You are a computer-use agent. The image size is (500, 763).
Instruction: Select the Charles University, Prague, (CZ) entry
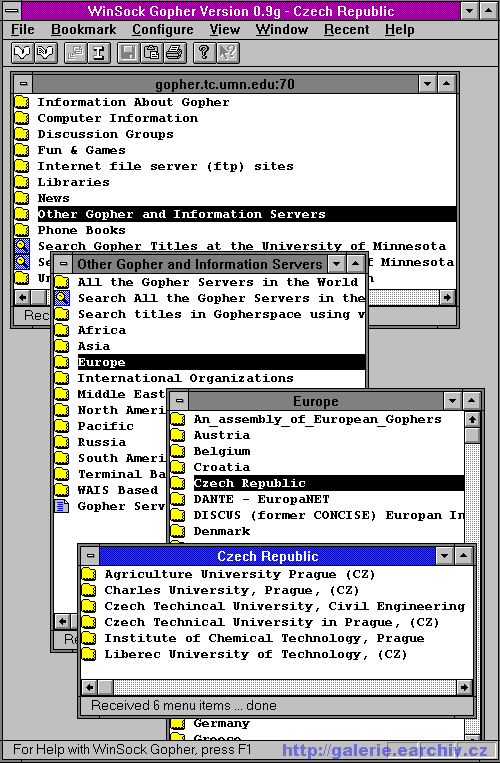pyautogui.click(x=232, y=590)
